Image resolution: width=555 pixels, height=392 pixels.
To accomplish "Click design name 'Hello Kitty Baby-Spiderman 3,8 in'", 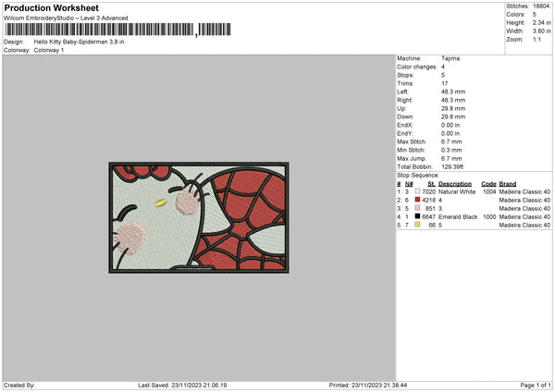I will pyautogui.click(x=79, y=42).
